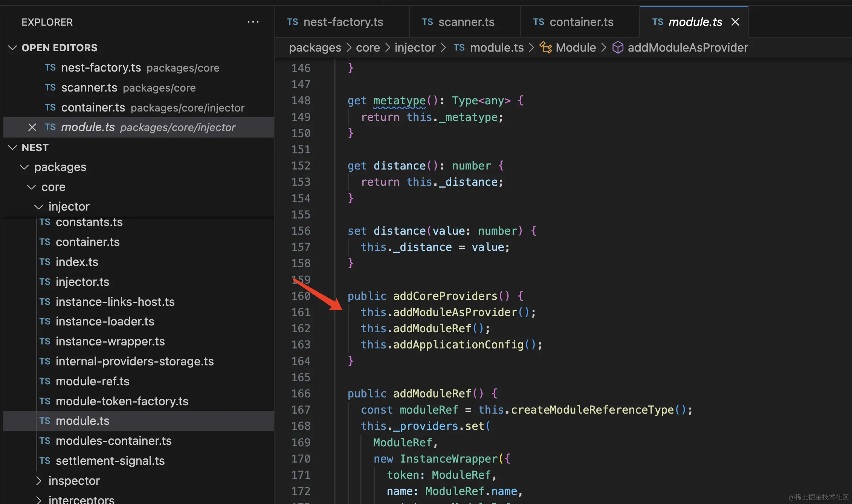
Task: Click line number 160 in gutter
Action: pos(301,296)
